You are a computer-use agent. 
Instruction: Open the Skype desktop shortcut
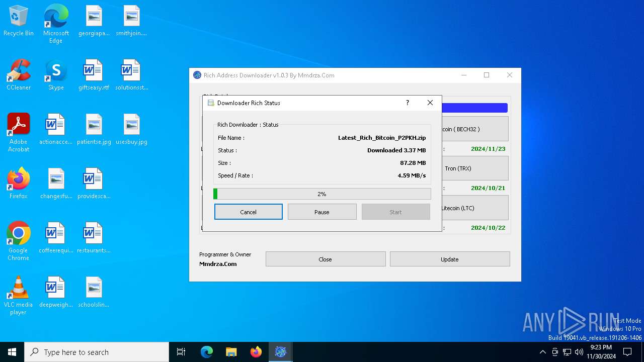point(56,75)
